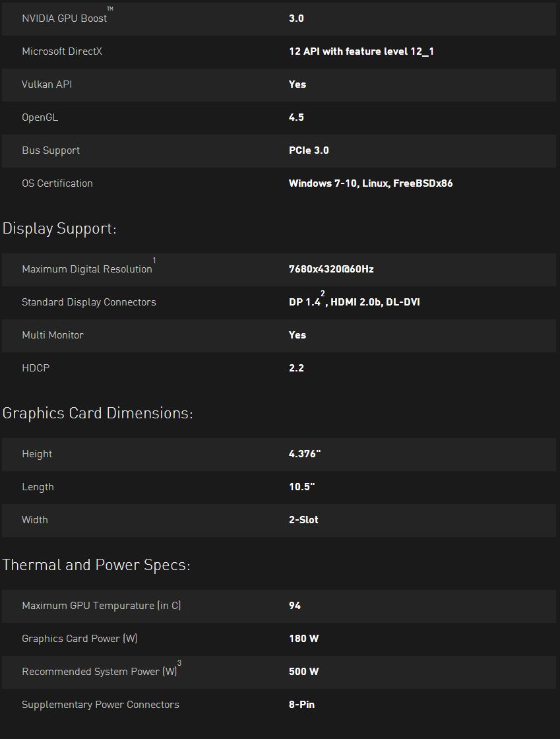Click the Thermal and Power Specs heading
Viewport: 560px width, 739px height.
pyautogui.click(x=96, y=565)
